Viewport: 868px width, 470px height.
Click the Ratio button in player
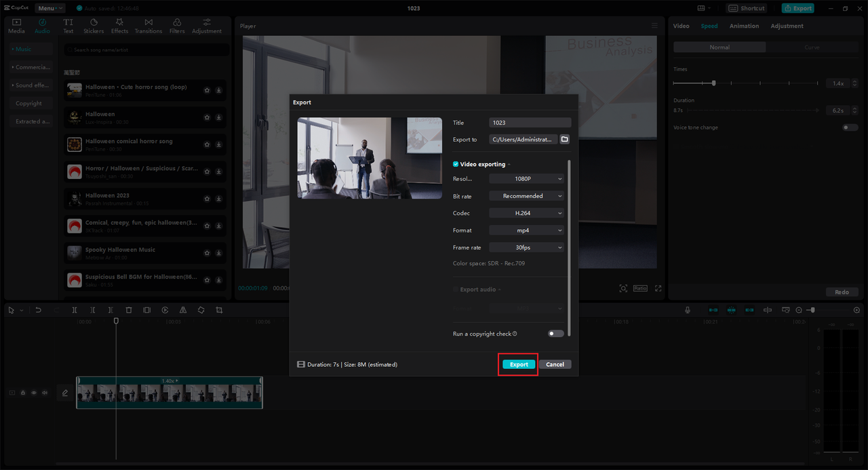[x=640, y=288]
